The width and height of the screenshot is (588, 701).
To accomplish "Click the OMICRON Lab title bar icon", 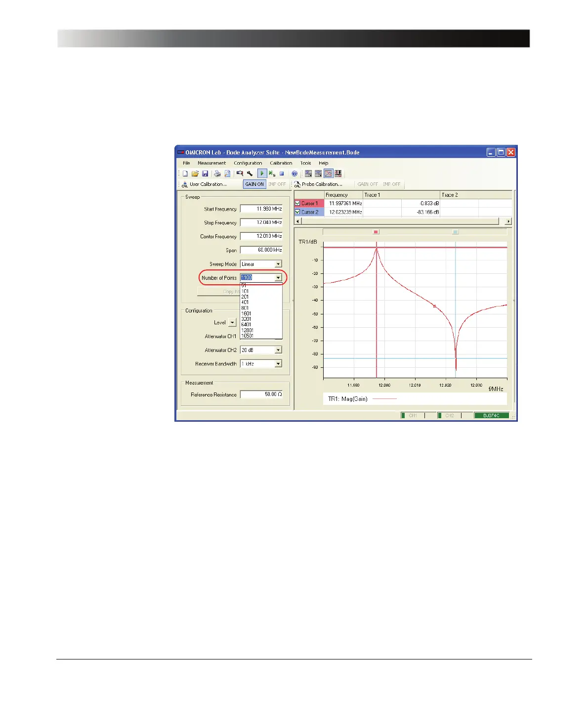I will pyautogui.click(x=181, y=152).
